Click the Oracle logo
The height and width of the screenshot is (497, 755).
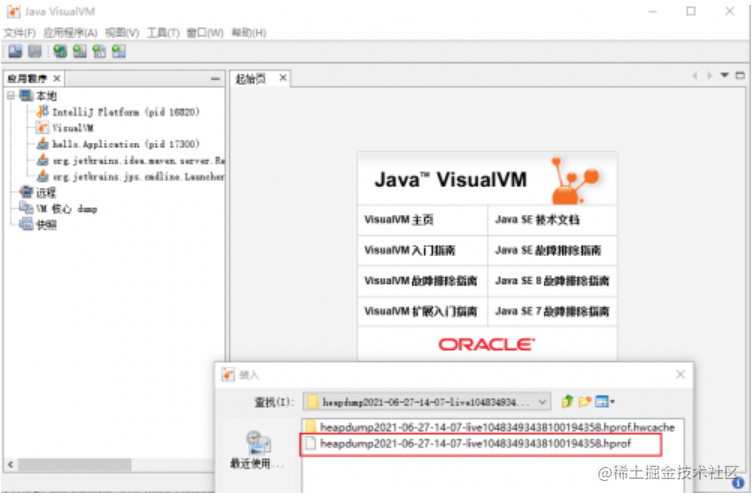point(487,344)
